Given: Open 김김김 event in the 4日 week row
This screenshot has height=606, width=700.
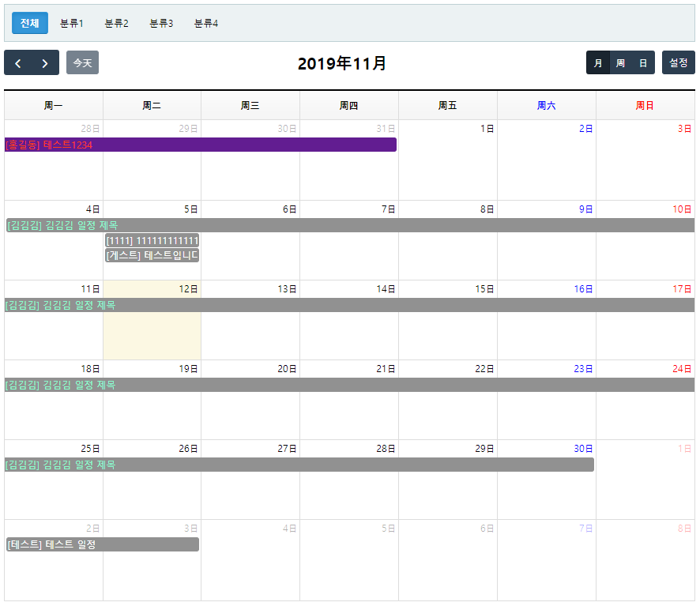Looking at the screenshot, I should (x=349, y=225).
